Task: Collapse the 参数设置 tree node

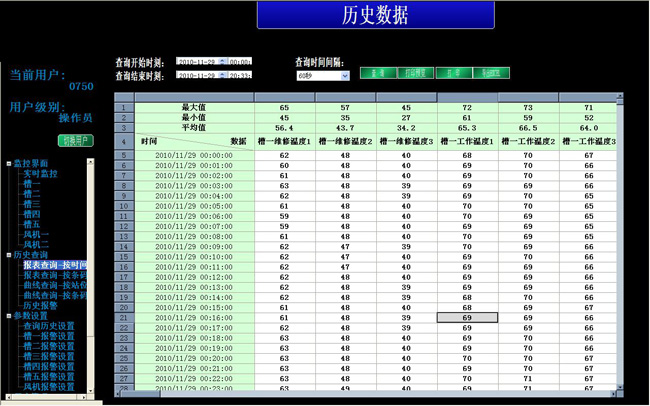Action: coord(9,316)
